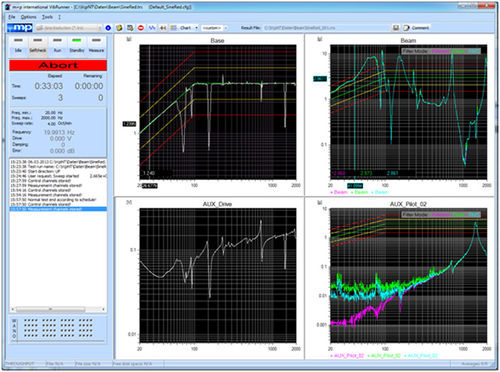
Task: Click the small icon left of Base title
Action: point(129,39)
